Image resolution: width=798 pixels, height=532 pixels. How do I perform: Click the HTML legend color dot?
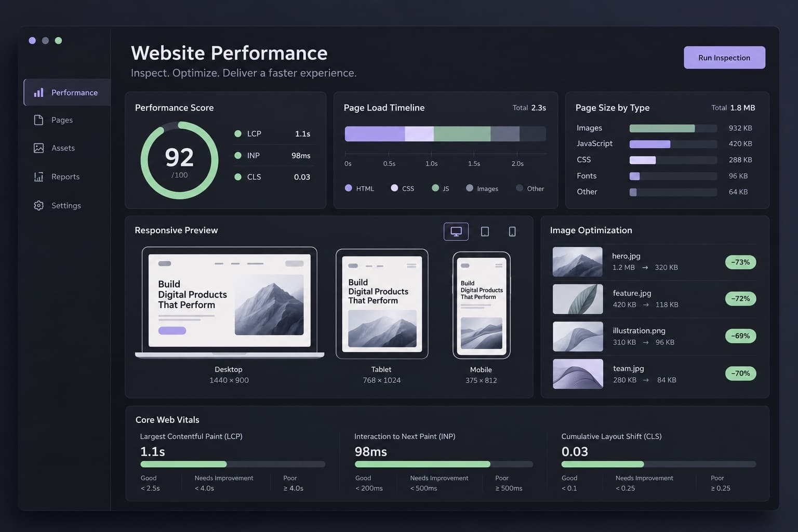pyautogui.click(x=349, y=188)
